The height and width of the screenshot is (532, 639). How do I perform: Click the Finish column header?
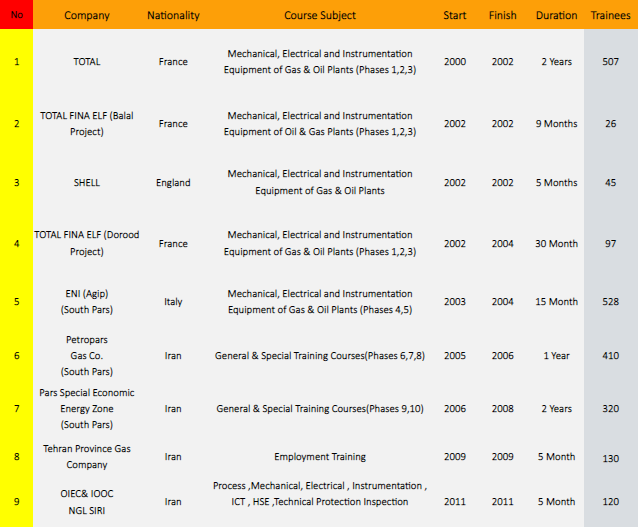tap(502, 15)
